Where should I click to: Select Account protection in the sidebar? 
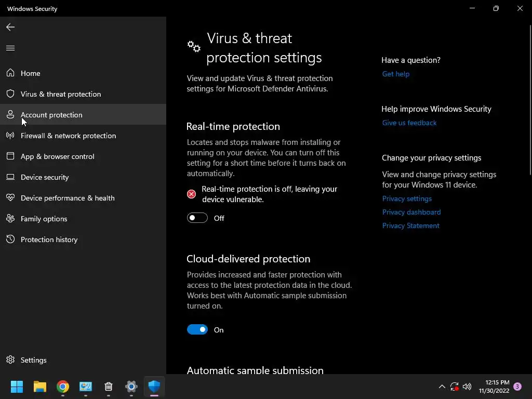[x=51, y=115]
